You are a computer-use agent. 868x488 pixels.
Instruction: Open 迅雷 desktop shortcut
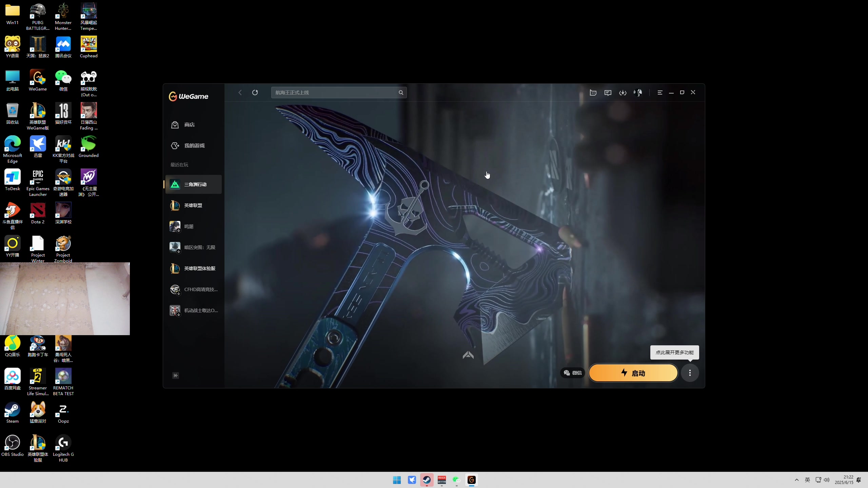pyautogui.click(x=38, y=146)
